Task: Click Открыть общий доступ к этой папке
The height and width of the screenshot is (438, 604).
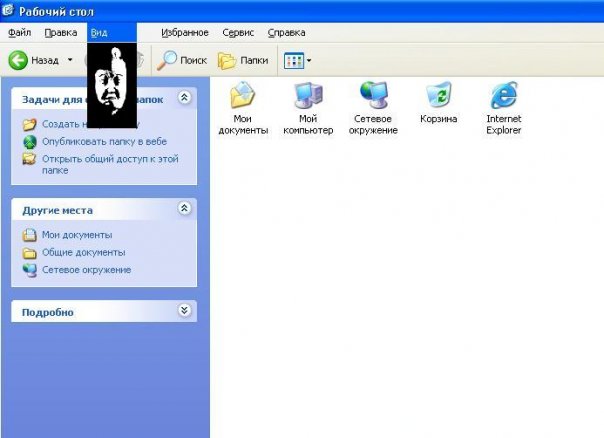Action: [110, 164]
